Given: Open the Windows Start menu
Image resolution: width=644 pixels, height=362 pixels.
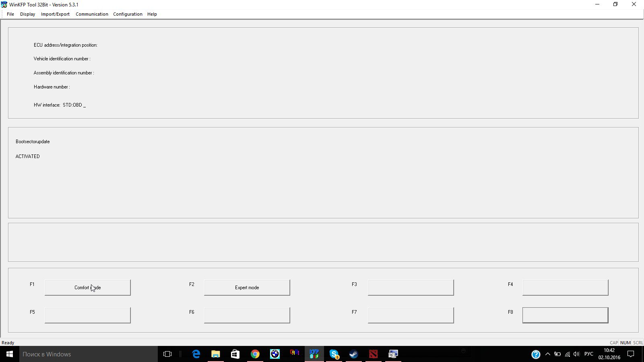Looking at the screenshot, I should [x=10, y=354].
